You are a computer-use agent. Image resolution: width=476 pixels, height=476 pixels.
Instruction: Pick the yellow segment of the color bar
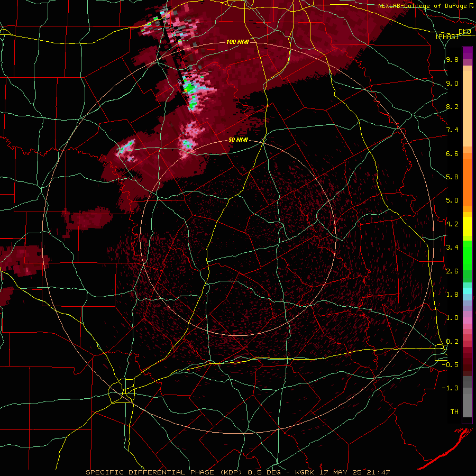[467, 226]
